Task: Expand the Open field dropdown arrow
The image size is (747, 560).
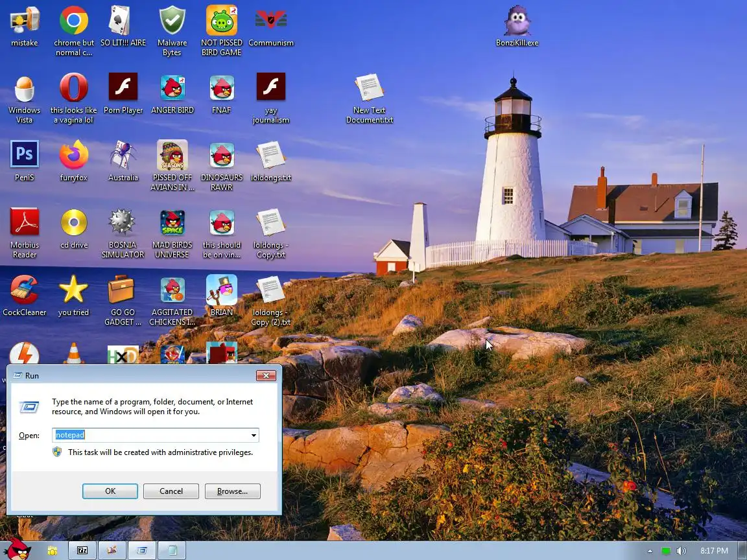Action: point(254,436)
